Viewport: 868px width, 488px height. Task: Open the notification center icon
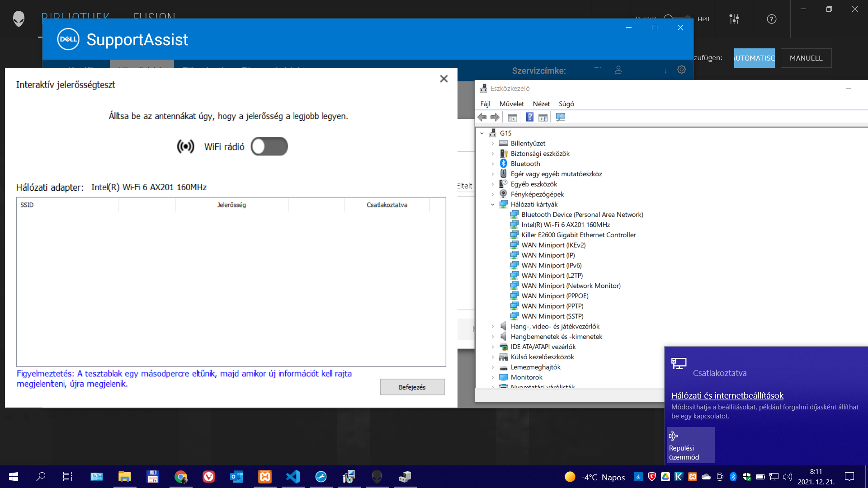tap(849, 477)
